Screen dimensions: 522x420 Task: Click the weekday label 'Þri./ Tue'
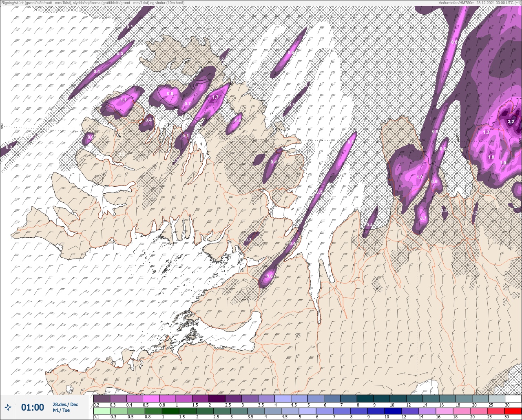click(x=61, y=410)
